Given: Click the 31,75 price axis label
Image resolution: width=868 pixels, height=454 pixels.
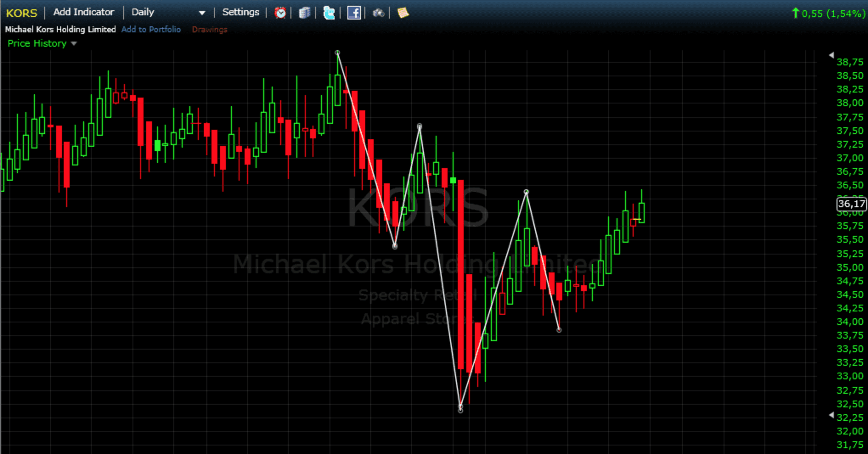Looking at the screenshot, I should pos(850,445).
